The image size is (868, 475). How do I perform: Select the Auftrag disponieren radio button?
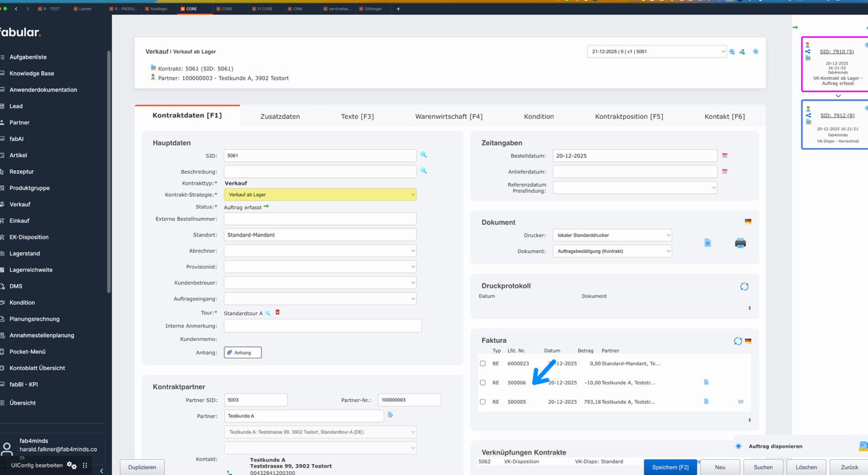[738, 446]
